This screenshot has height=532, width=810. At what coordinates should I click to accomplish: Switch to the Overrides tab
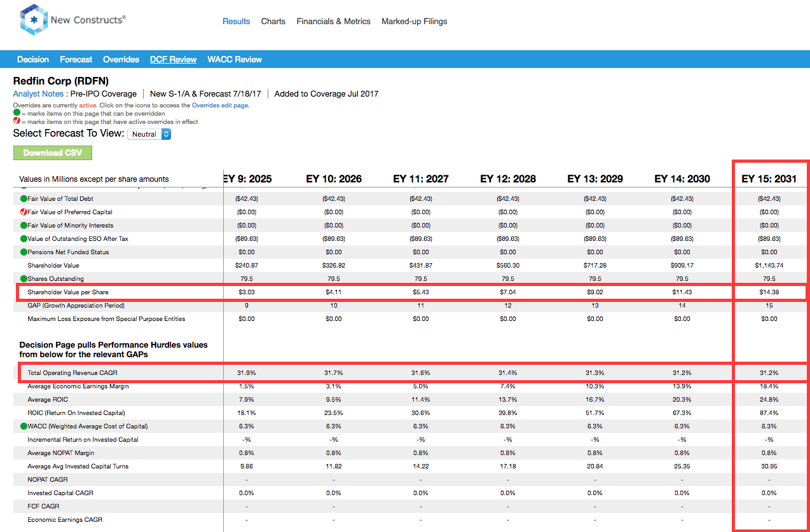pos(121,59)
